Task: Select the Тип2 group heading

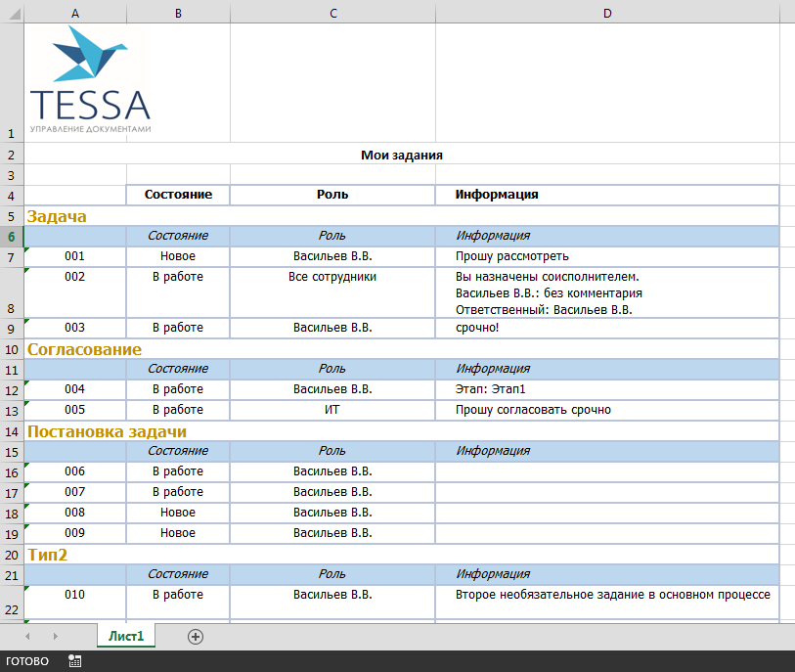Action: (x=402, y=555)
